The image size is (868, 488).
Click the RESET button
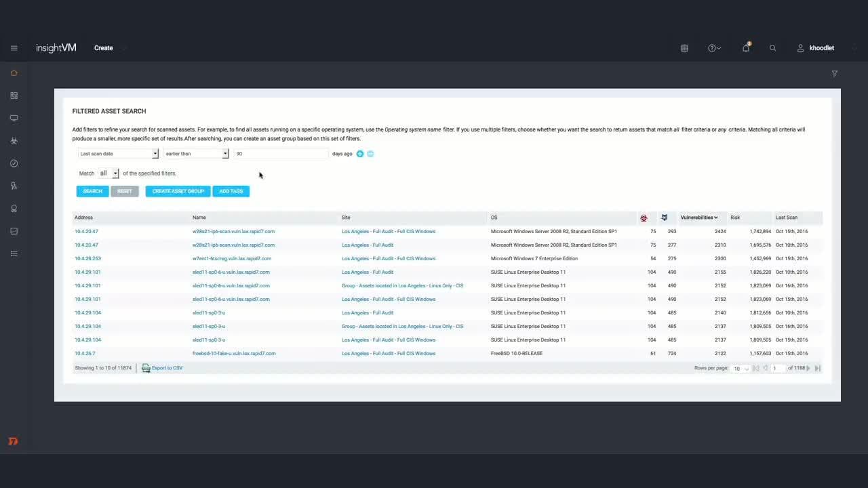coord(125,191)
